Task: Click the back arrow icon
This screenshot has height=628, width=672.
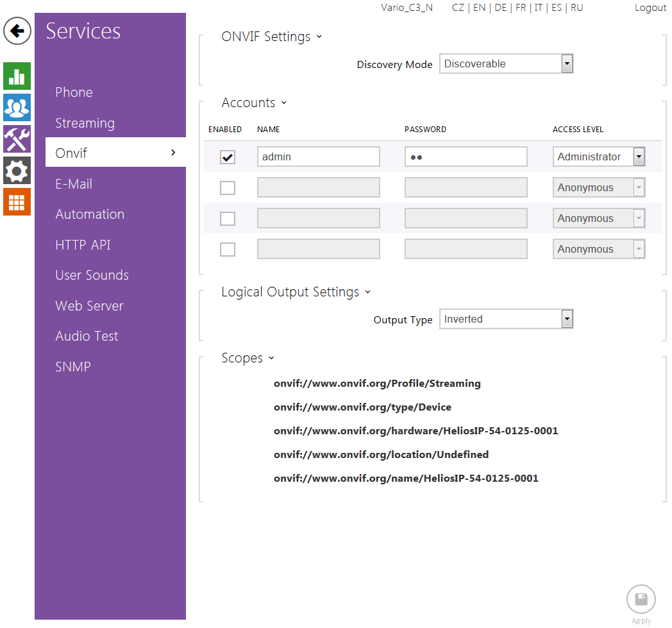Action: tap(17, 31)
